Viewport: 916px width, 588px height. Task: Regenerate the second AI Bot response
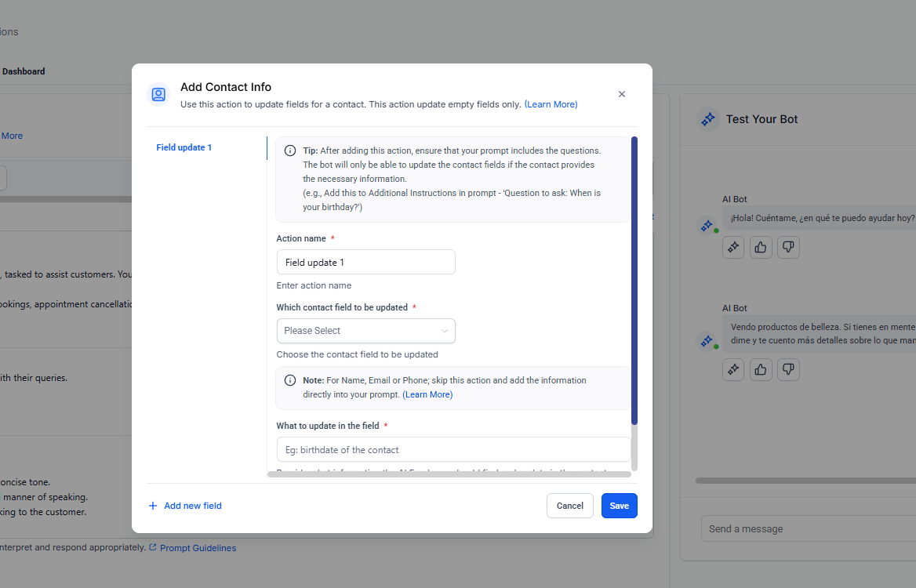pyautogui.click(x=733, y=369)
